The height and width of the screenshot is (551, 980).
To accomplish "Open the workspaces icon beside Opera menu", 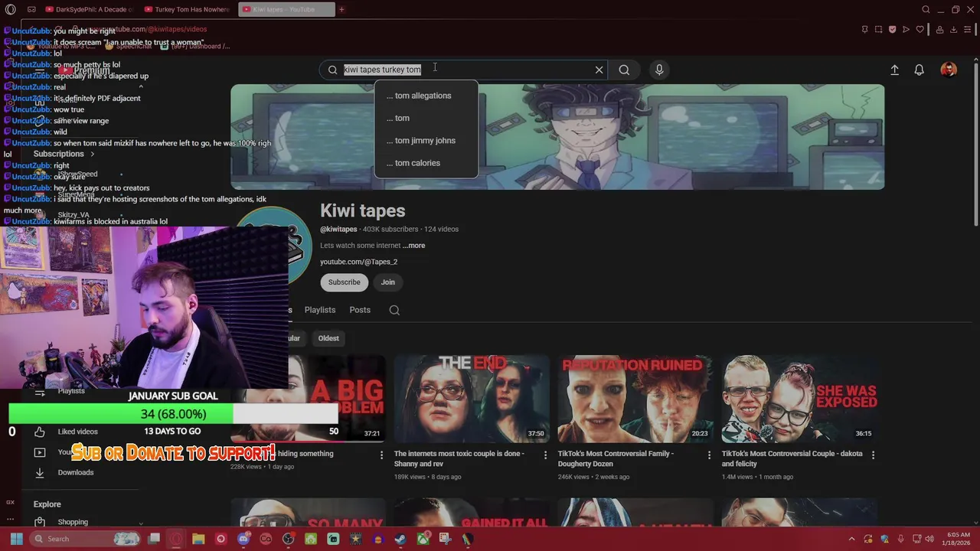I will 31,9.
